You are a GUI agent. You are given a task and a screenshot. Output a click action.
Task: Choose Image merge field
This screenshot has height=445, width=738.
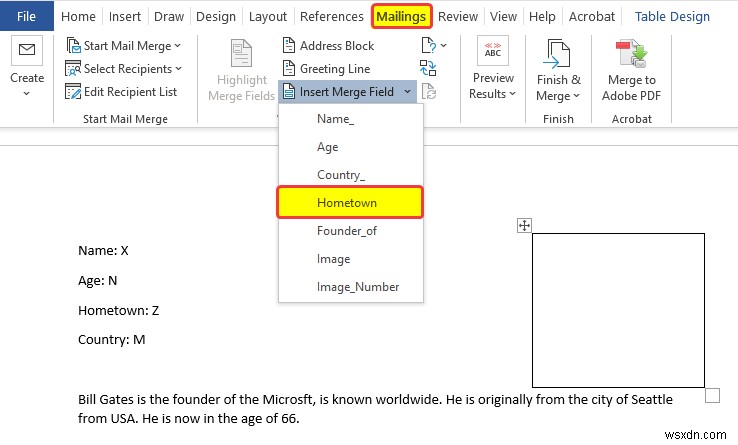(351, 259)
